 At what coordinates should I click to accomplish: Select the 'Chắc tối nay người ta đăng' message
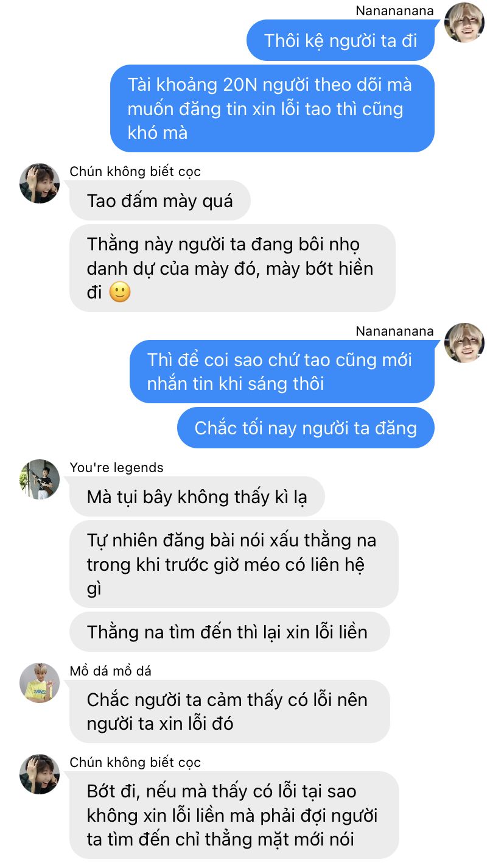pos(306,428)
